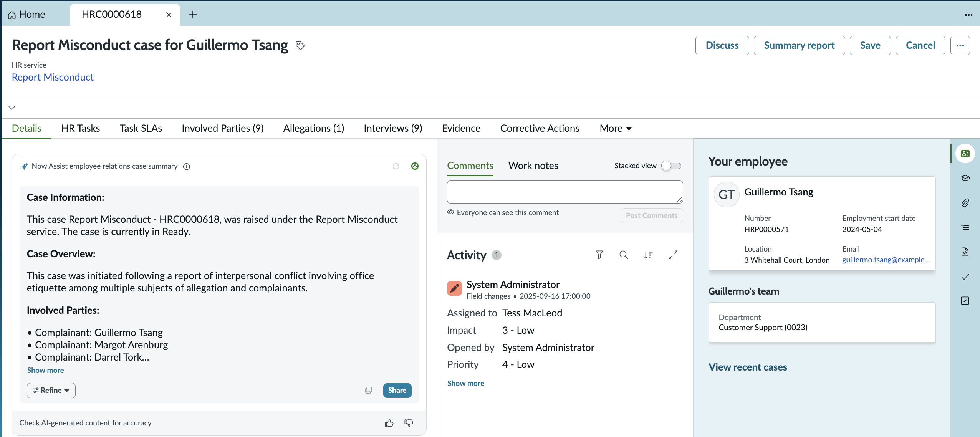Open the employee profile sidebar icon

click(x=965, y=154)
